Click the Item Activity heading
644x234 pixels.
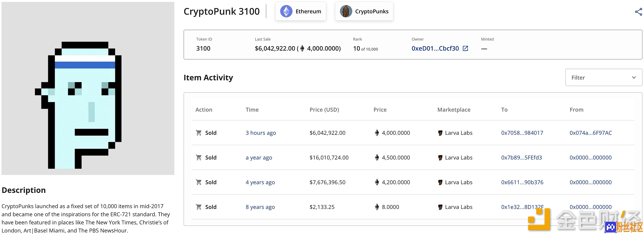pyautogui.click(x=208, y=78)
